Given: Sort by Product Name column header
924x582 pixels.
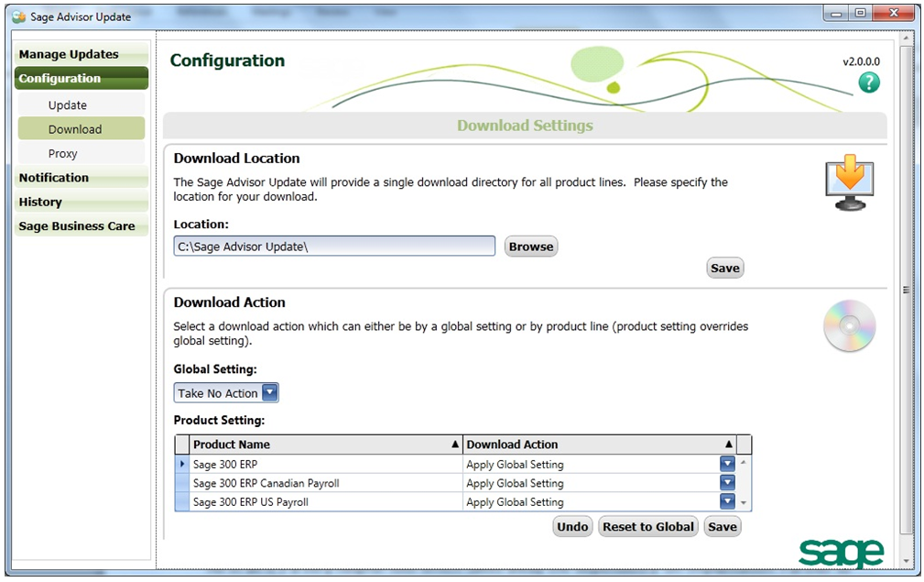Looking at the screenshot, I should [x=326, y=445].
